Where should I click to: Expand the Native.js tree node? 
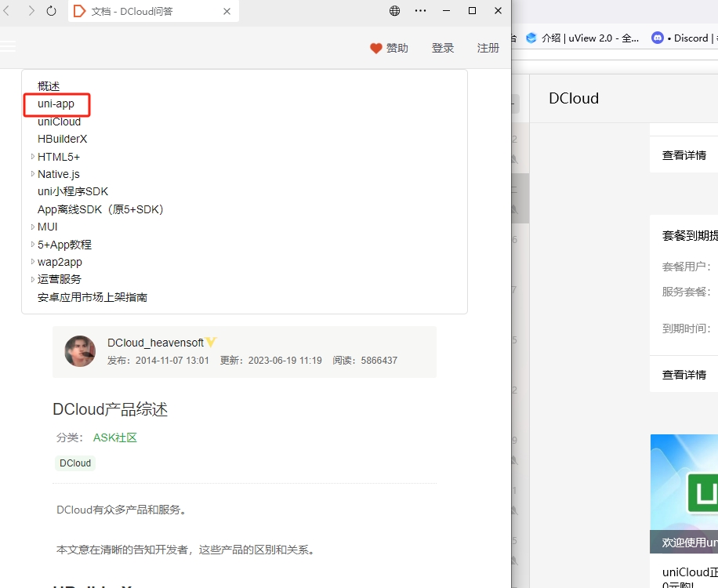tap(32, 174)
